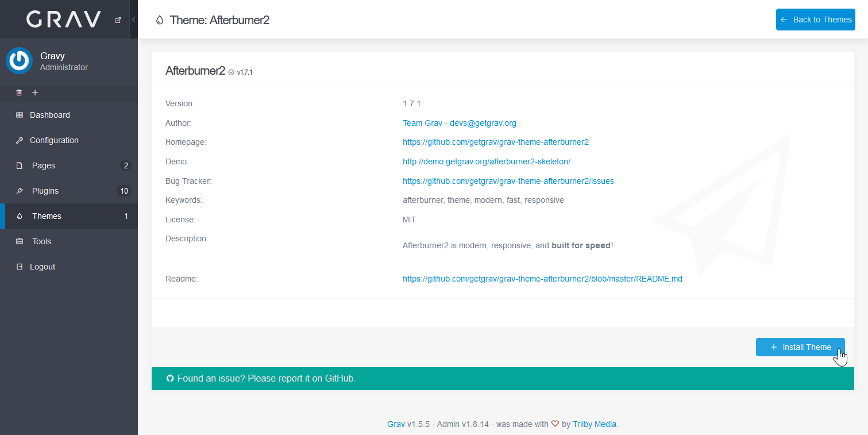Open the Trilby Media footer link
The image size is (868, 435).
pos(595,424)
